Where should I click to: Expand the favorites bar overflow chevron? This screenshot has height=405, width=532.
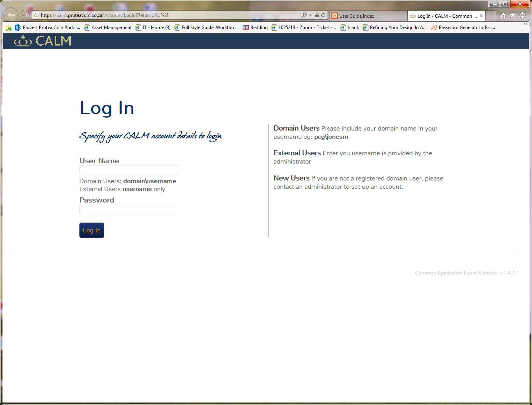pos(525,24)
